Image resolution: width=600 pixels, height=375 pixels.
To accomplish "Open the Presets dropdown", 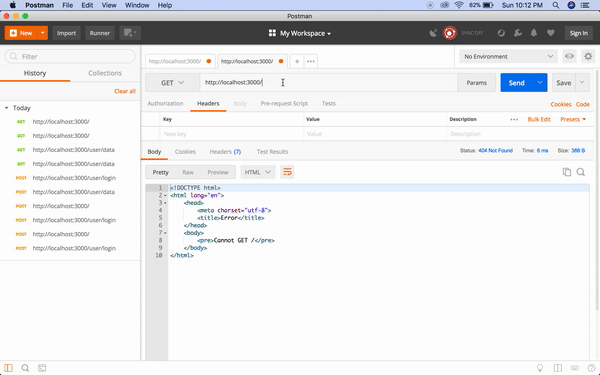I will point(573,119).
